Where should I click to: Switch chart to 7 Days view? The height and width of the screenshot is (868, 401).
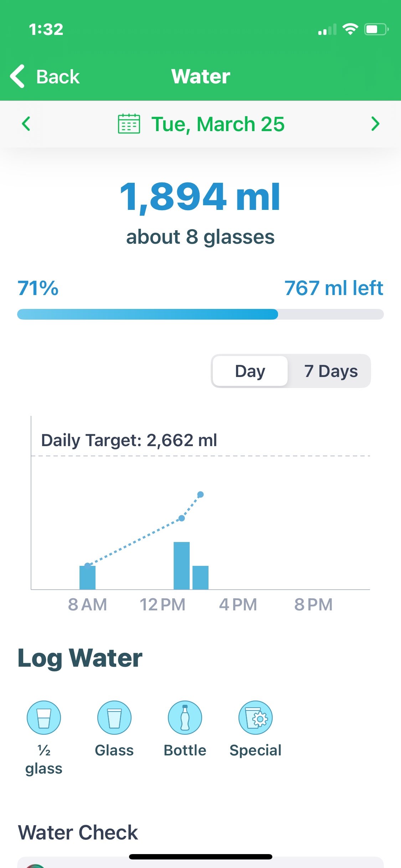pyautogui.click(x=330, y=371)
